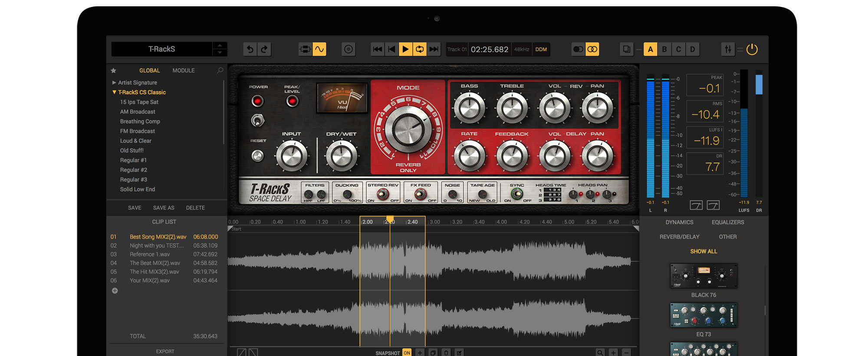Click the SAVE AS preset button
This screenshot has width=868, height=356.
coord(164,208)
